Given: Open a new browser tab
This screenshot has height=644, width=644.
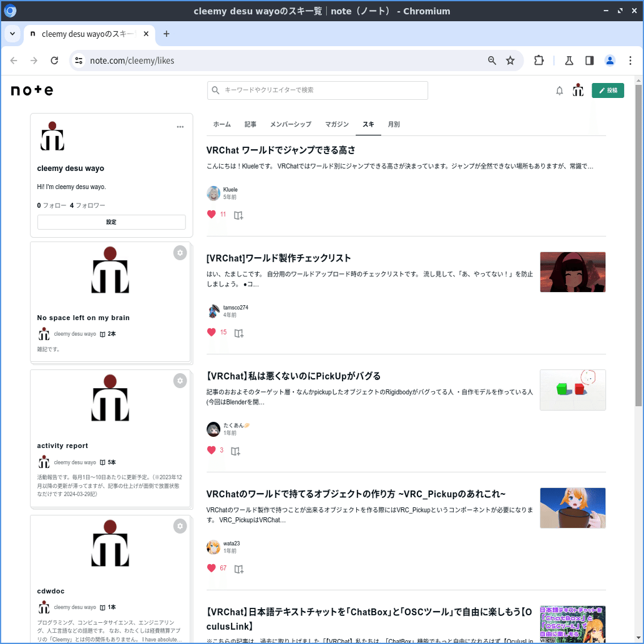Looking at the screenshot, I should click(167, 34).
